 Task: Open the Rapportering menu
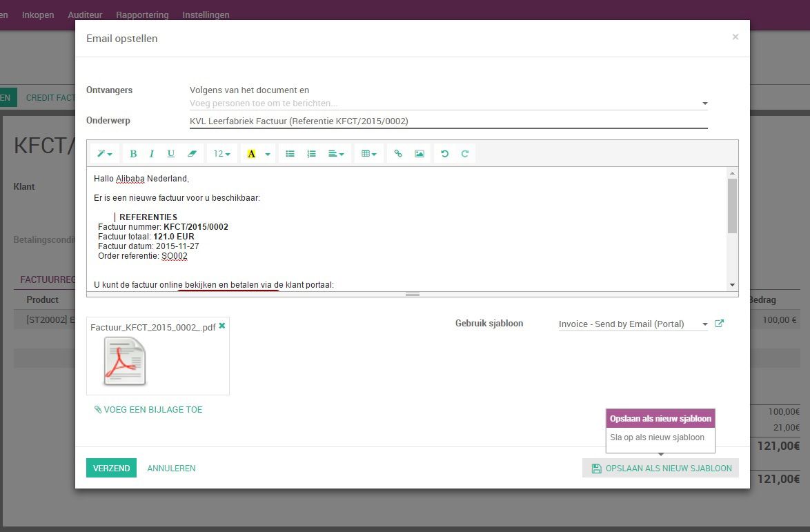click(x=142, y=14)
